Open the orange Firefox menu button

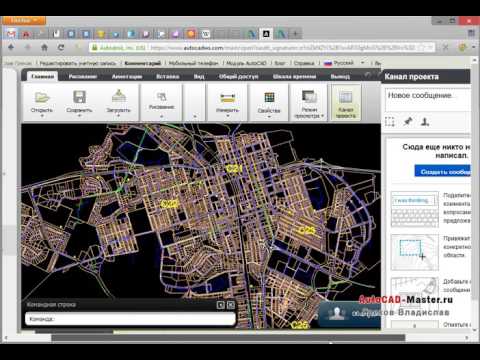coord(23,20)
